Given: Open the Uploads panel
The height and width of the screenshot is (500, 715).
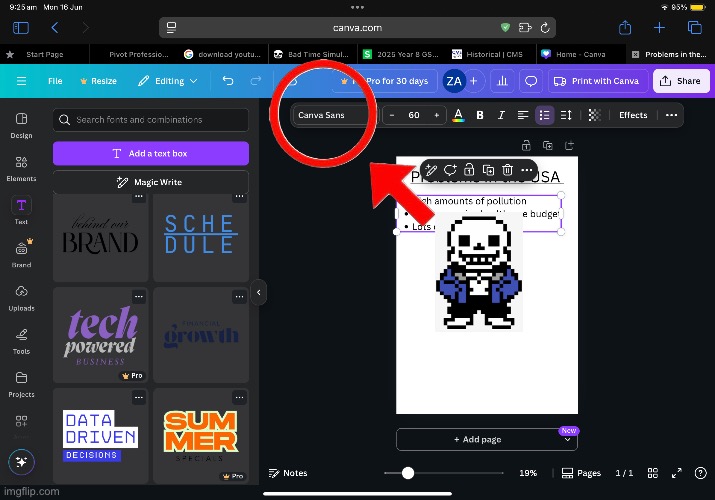Looking at the screenshot, I should [21, 298].
